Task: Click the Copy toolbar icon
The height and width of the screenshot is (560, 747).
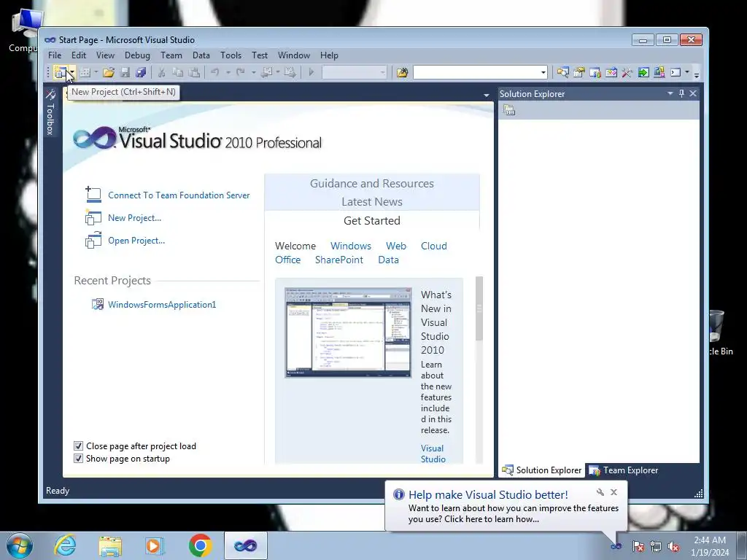Action: (x=178, y=72)
